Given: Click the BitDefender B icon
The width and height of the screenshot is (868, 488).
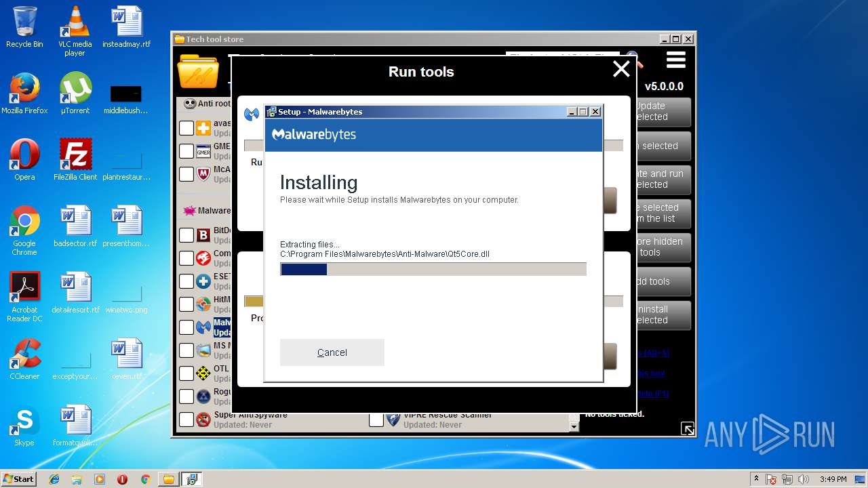Looking at the screenshot, I should [203, 235].
